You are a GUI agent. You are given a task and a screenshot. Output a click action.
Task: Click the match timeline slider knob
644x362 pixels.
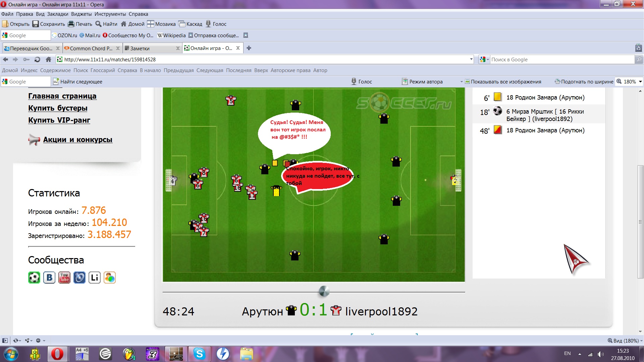tap(324, 291)
